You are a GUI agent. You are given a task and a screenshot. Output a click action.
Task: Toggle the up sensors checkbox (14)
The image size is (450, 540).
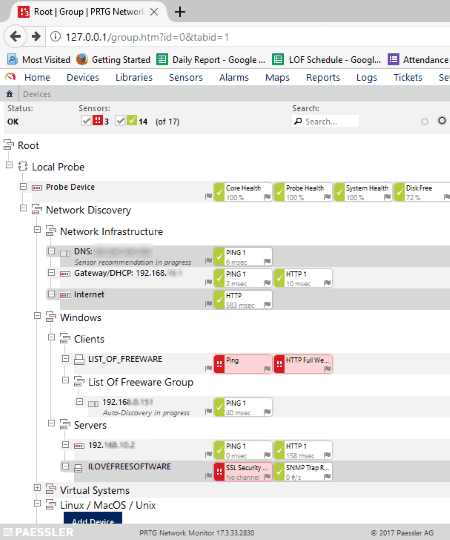120,121
